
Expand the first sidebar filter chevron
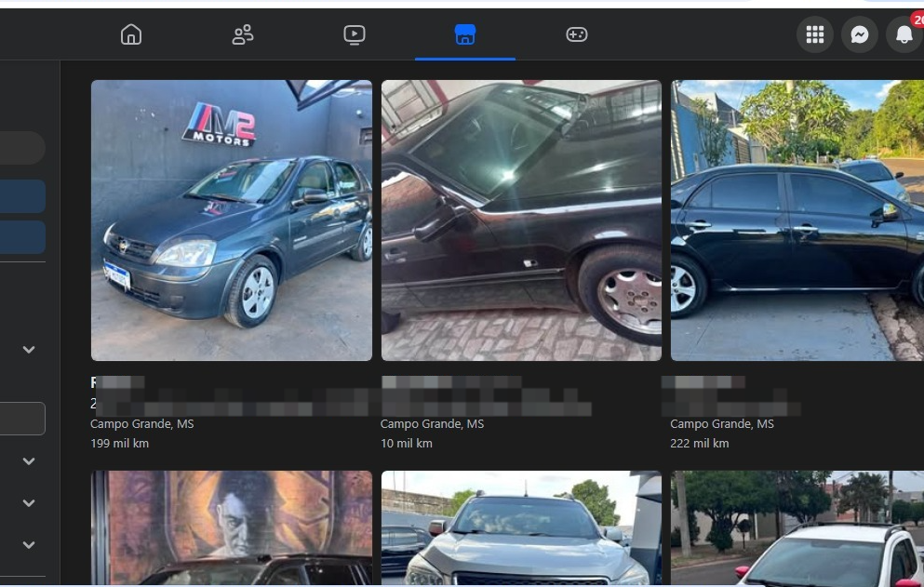(x=29, y=350)
